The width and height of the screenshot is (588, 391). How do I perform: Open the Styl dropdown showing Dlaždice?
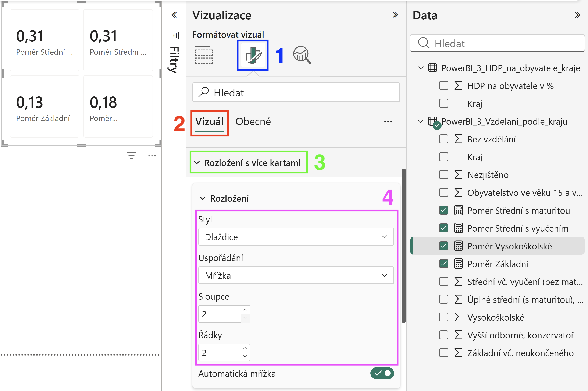point(296,237)
